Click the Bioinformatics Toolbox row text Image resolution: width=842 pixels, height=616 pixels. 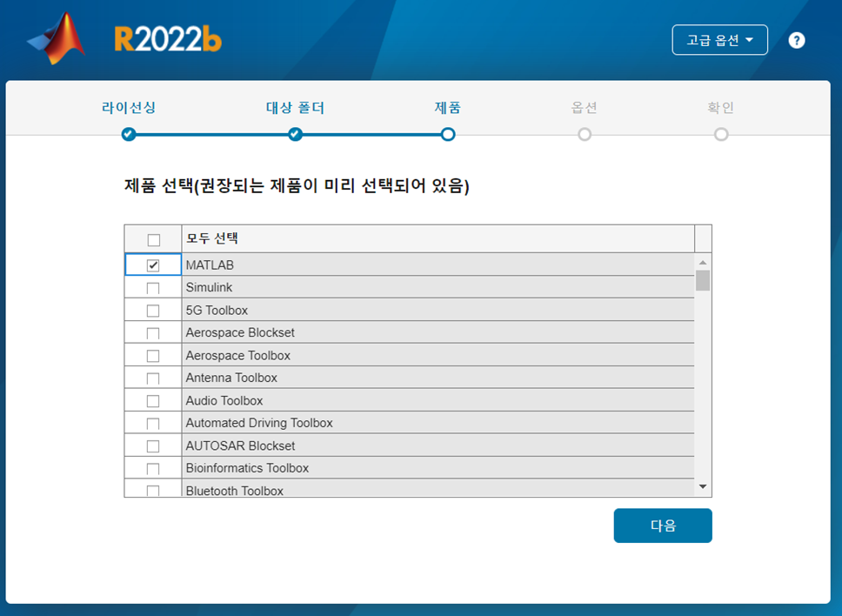tap(247, 468)
